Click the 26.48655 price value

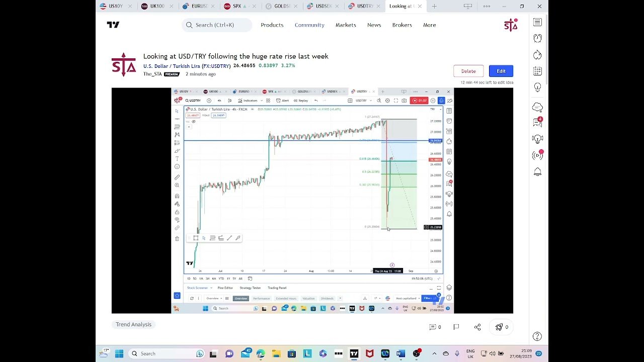245,66
